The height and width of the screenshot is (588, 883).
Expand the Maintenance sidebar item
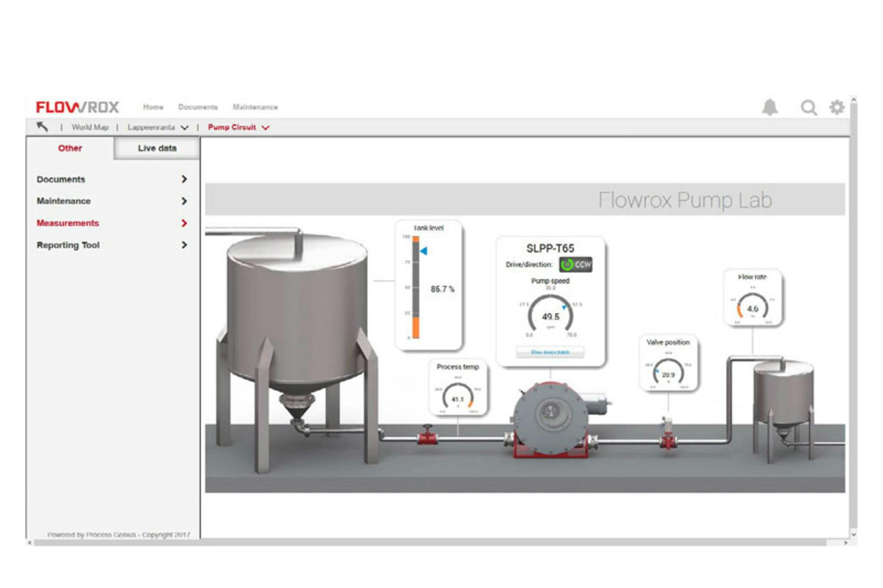coord(112,201)
